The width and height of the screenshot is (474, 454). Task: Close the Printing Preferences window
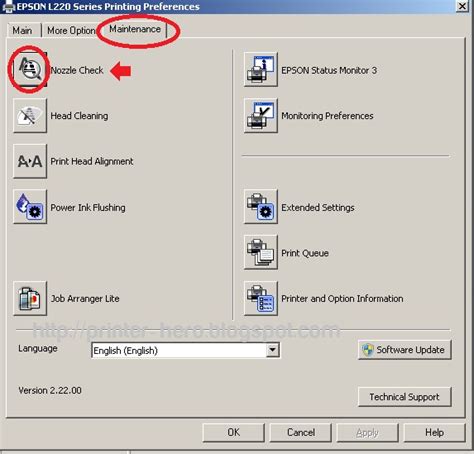click(x=462, y=6)
